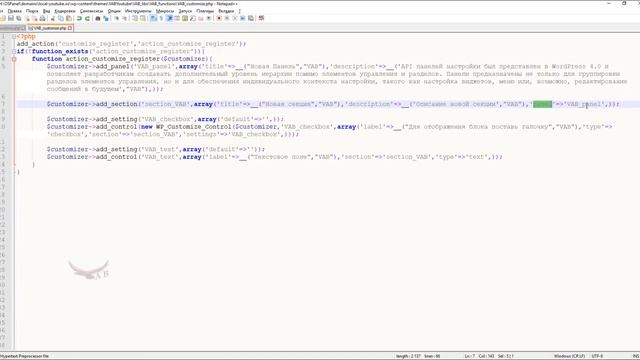640x360 pixels.
Task: Click the Save Recorded Macro icon
Action: 251,18
